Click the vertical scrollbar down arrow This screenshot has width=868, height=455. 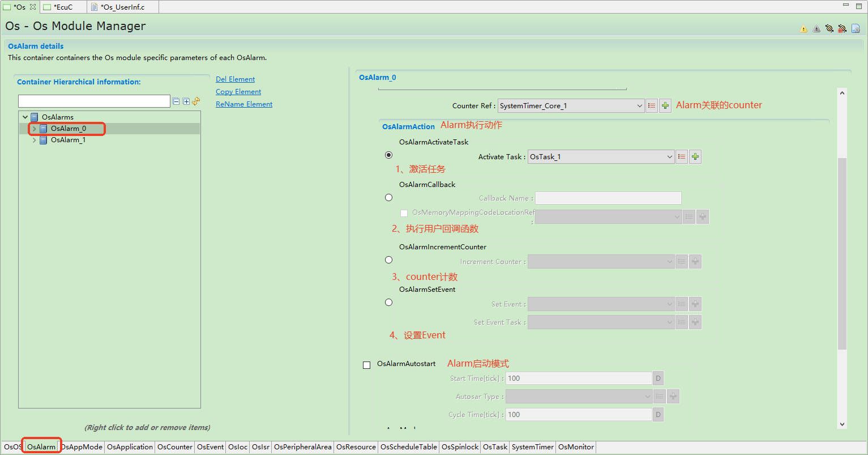pos(842,424)
